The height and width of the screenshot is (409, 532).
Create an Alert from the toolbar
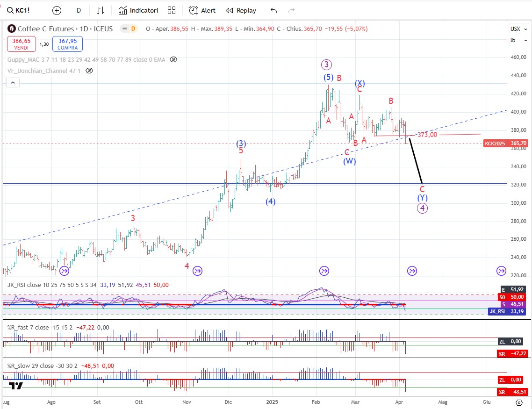[x=202, y=10]
